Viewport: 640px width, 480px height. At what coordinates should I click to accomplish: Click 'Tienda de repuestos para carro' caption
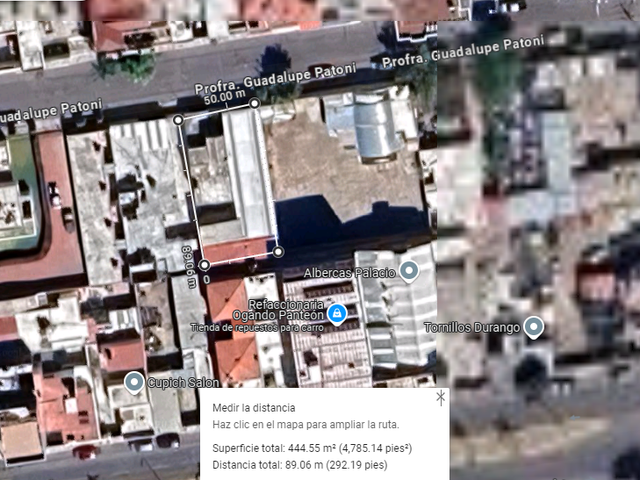pos(257,328)
